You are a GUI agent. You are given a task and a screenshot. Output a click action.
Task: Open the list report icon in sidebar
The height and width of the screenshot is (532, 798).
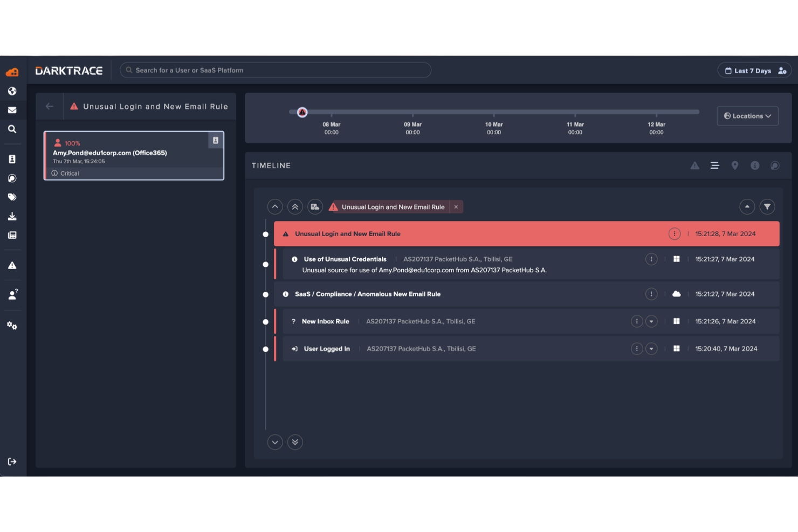click(x=12, y=235)
